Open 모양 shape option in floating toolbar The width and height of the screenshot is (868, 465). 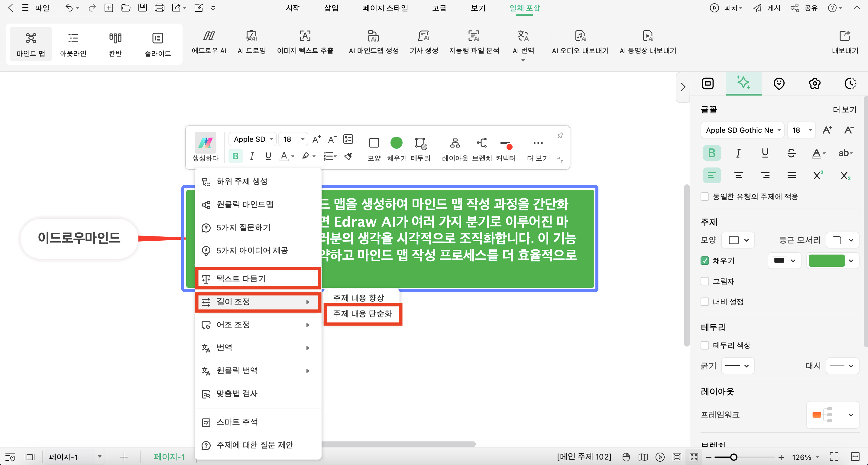pos(374,149)
